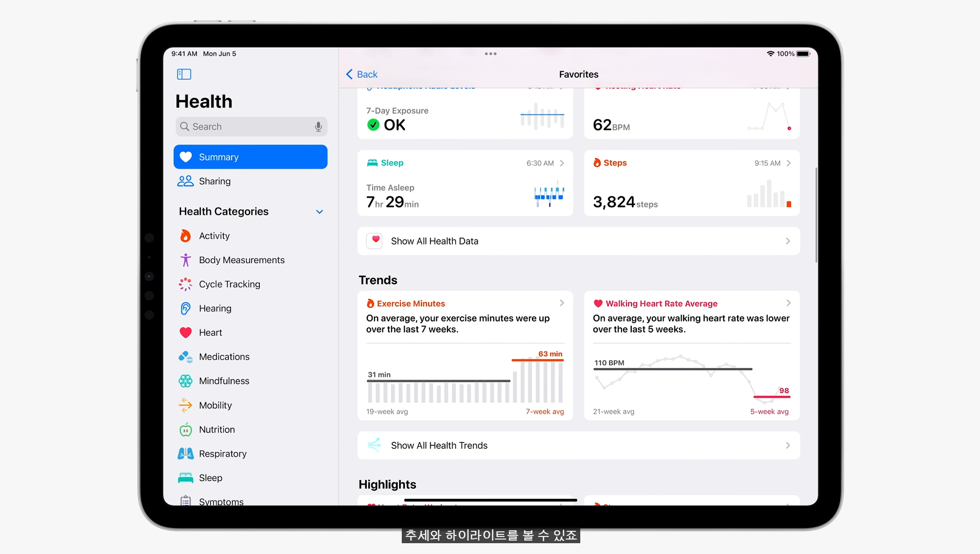Click the flame icon on Steps card
This screenshot has width=980, height=554.
597,163
